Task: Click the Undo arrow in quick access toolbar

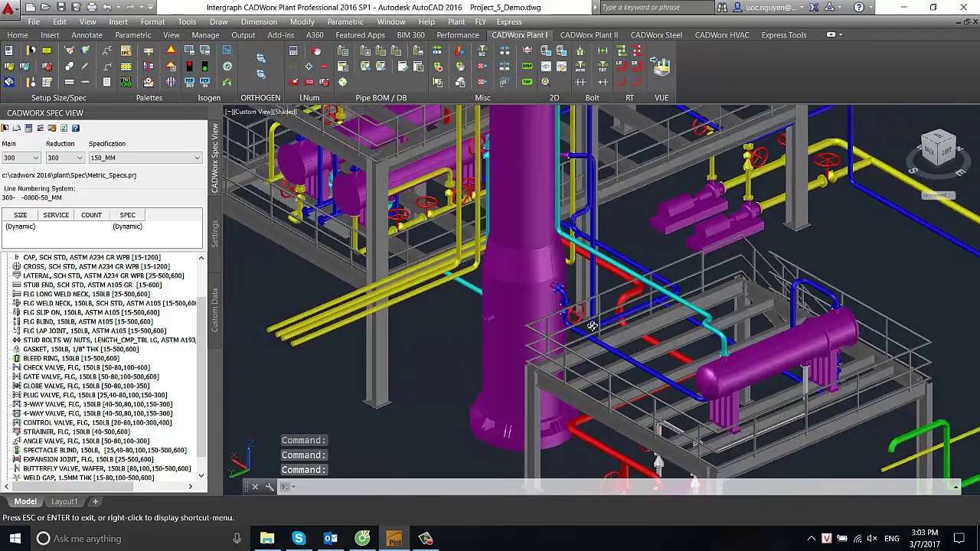Action: point(106,7)
